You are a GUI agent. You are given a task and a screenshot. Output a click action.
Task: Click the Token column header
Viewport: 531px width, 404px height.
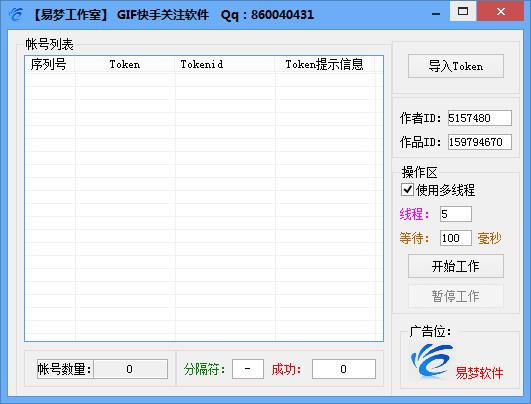coord(125,64)
